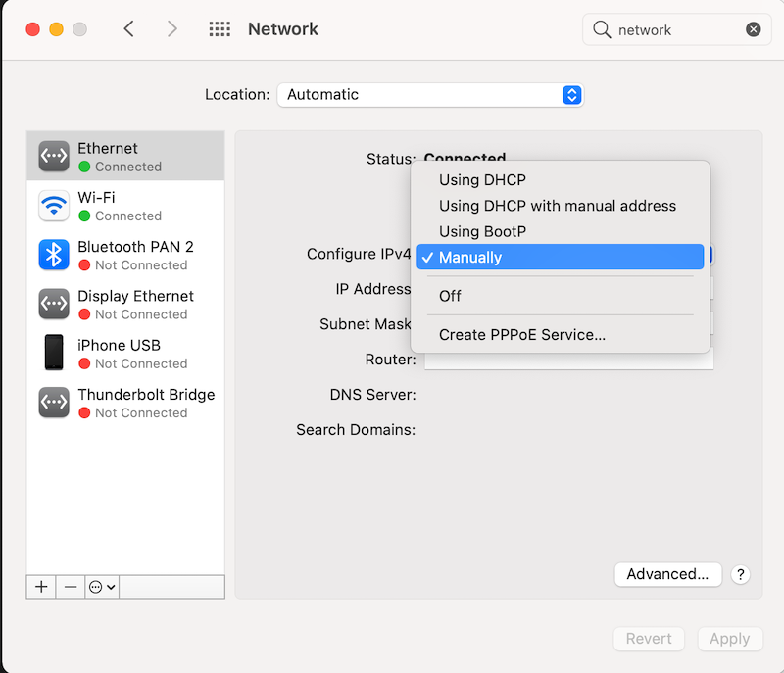The height and width of the screenshot is (673, 784).
Task: Click the Display Ethernet icon
Action: (54, 304)
